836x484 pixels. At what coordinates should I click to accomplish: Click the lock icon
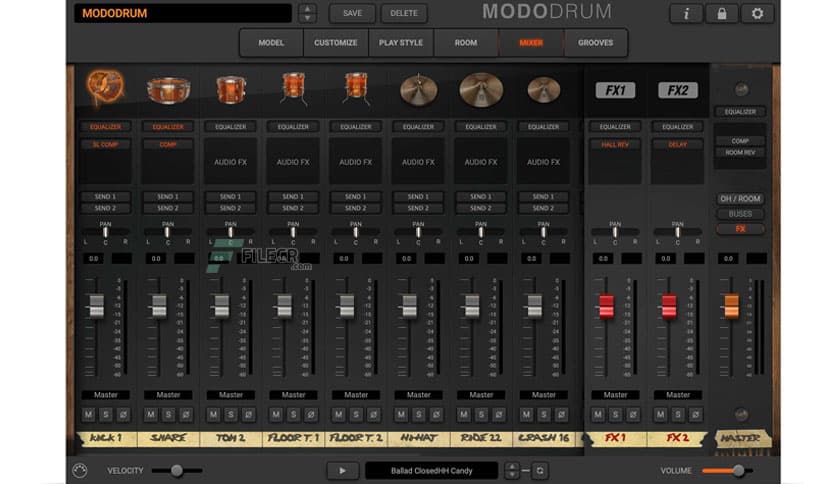pyautogui.click(x=721, y=13)
